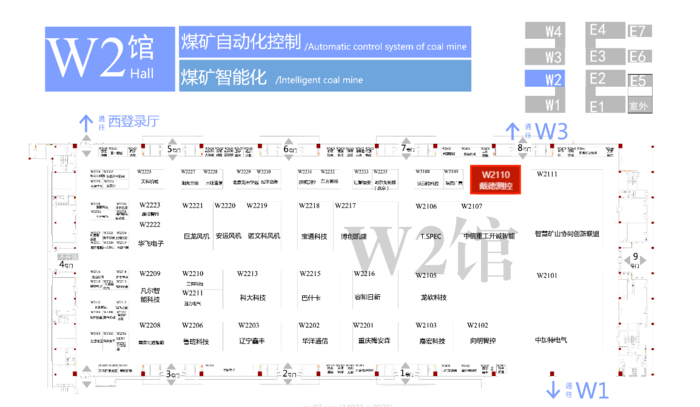This screenshot has height=407, width=700.
Task: Click booth label W2221
Action: pos(193,206)
